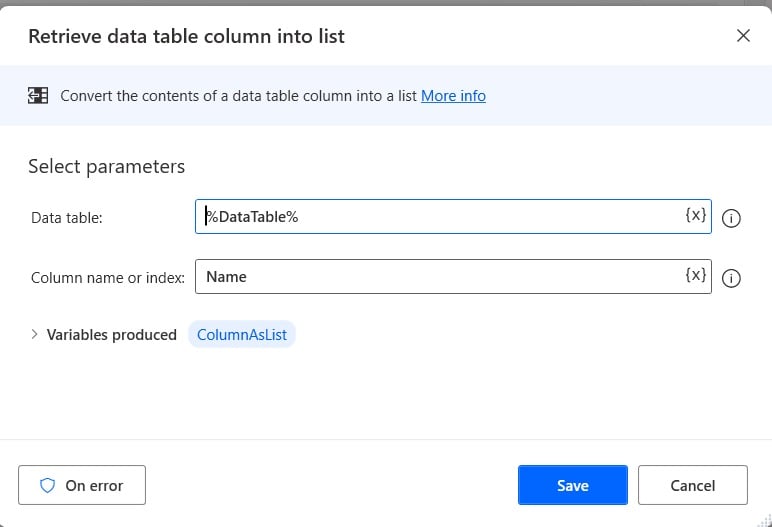Screen dimensions: 772x527
Task: Click the ColumnAsList variable chip
Action: point(242,334)
